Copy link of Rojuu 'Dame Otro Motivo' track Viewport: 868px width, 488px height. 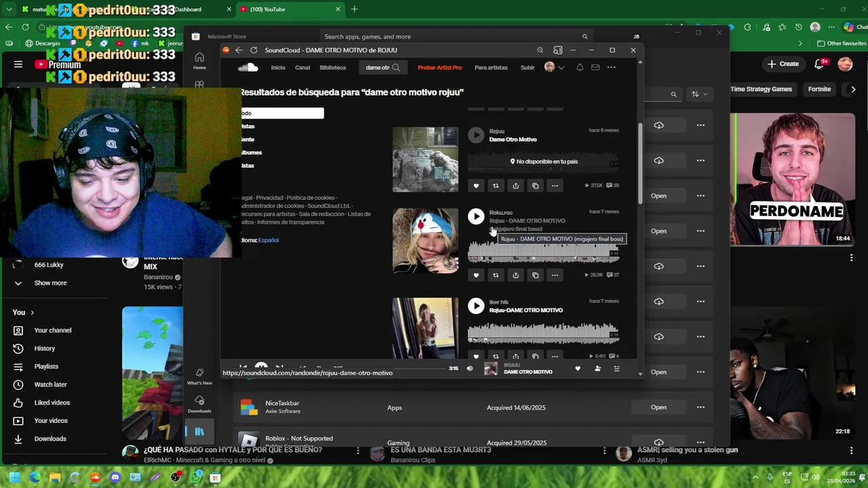(535, 186)
